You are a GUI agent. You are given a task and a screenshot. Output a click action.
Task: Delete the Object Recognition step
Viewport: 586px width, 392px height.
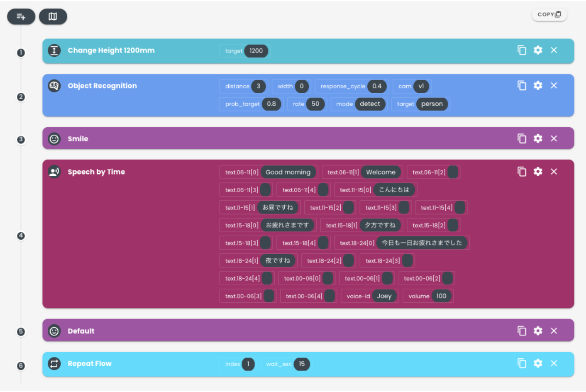[x=554, y=86]
